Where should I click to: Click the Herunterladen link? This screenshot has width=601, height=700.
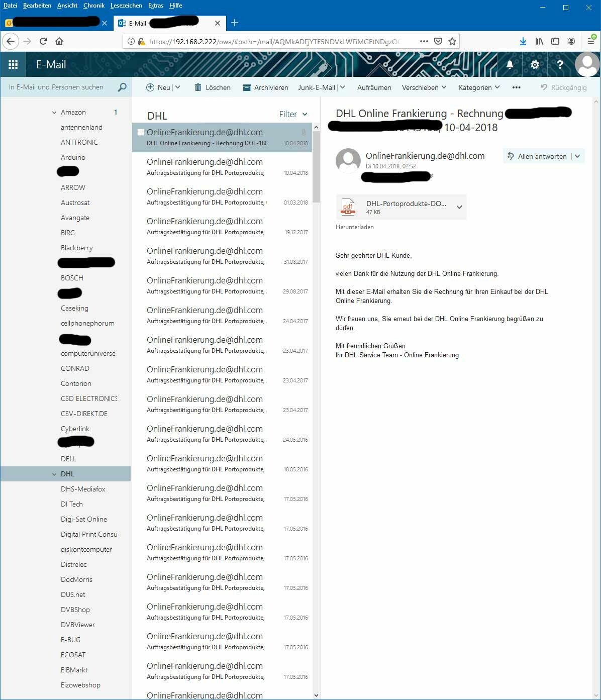pos(355,227)
